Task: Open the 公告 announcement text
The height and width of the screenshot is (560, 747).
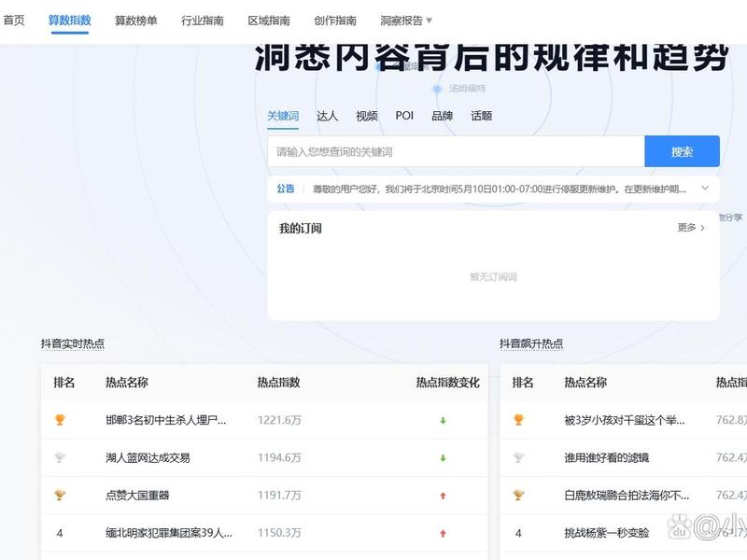Action: [500, 189]
